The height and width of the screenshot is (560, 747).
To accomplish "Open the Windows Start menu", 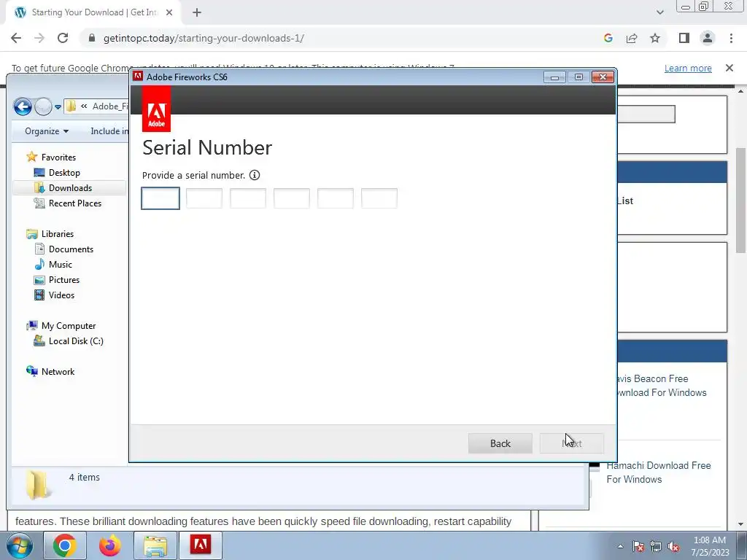I will tap(19, 545).
